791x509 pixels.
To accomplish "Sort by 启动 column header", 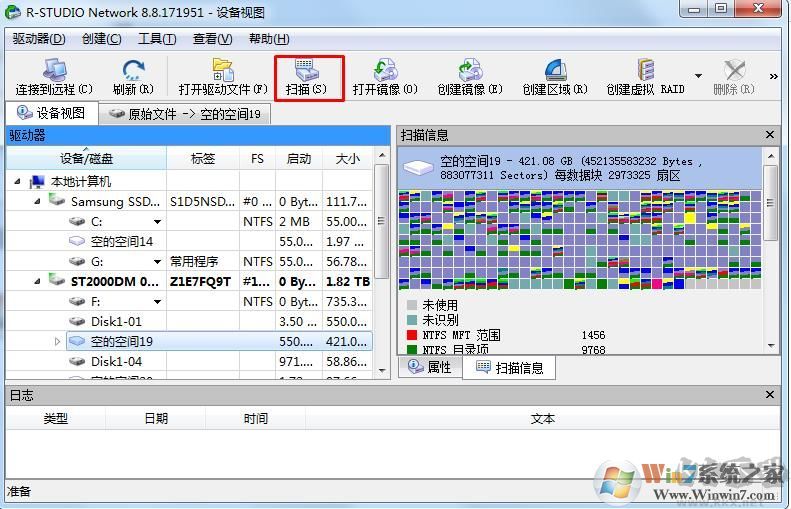I will [x=299, y=158].
